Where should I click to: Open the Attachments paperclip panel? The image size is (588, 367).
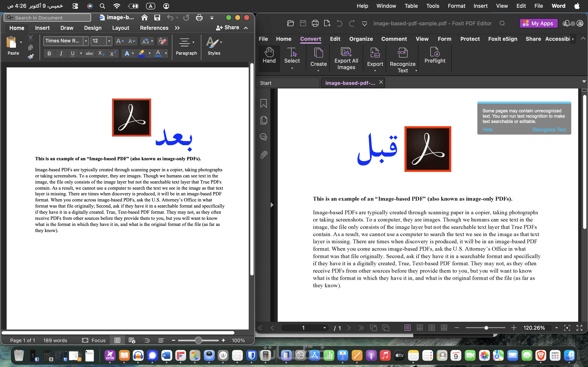click(263, 155)
